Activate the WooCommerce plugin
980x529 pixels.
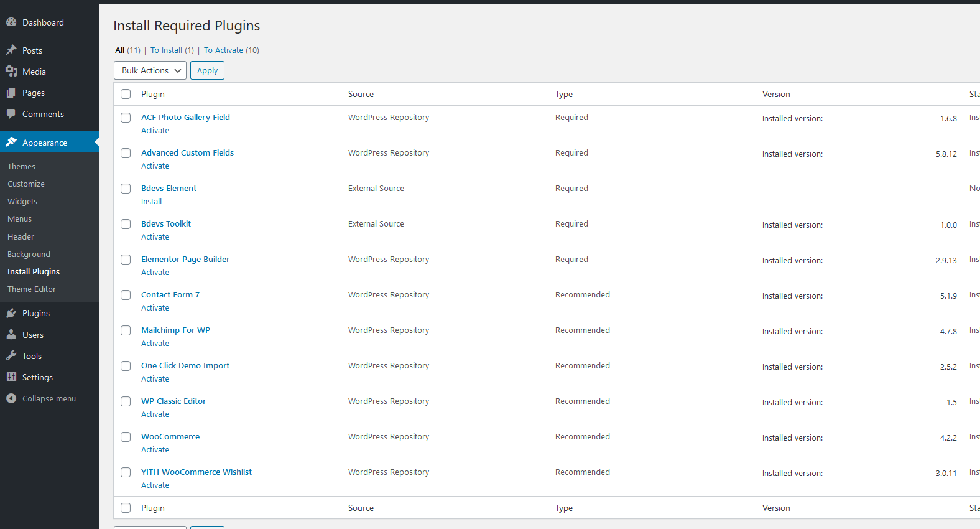[x=155, y=450]
